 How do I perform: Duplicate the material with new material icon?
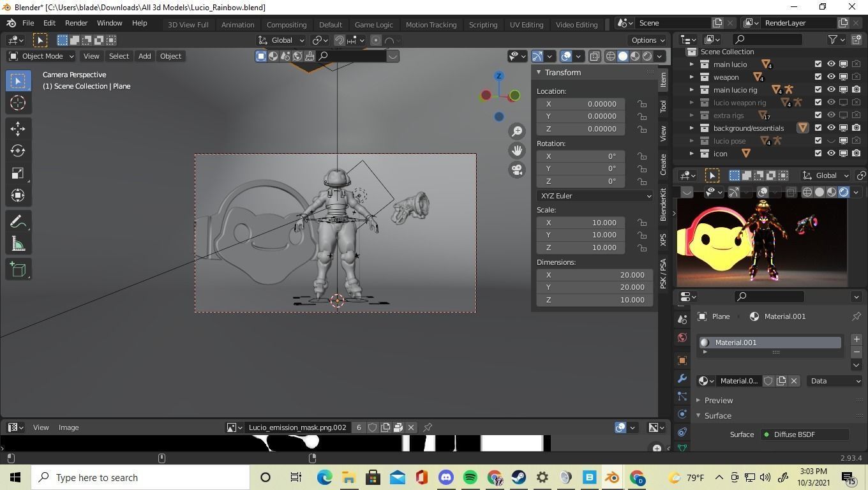[781, 381]
